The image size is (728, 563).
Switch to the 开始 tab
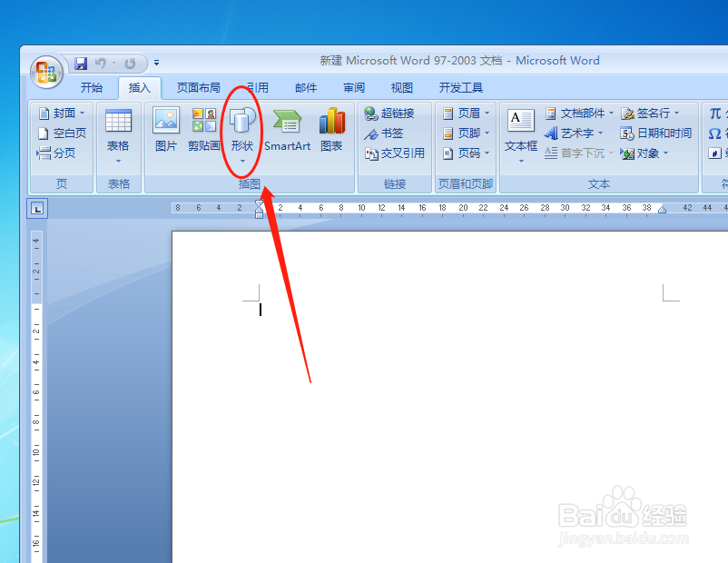(x=92, y=87)
